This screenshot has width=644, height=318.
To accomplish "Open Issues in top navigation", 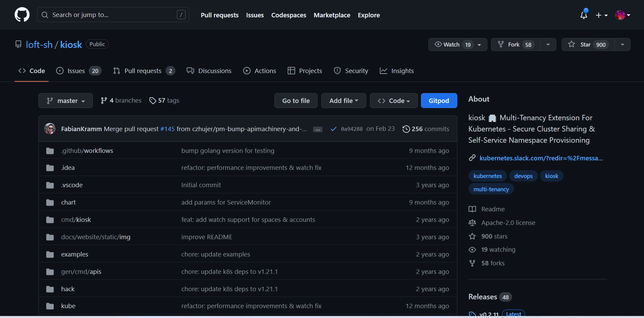I will click(x=255, y=15).
